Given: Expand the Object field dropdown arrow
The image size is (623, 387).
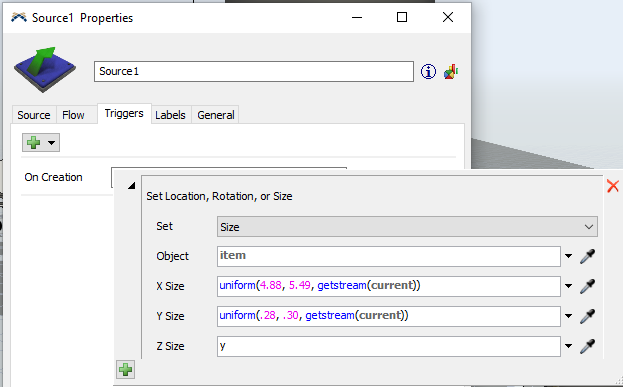Looking at the screenshot, I should [x=569, y=256].
